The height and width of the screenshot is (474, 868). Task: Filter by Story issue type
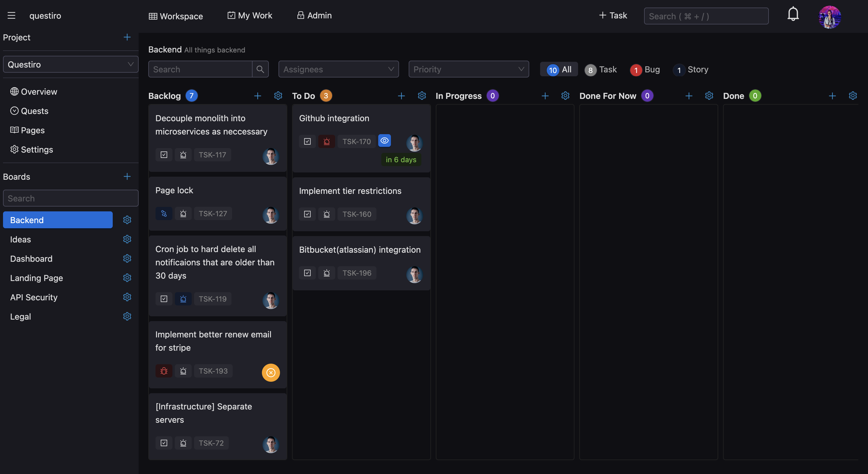(x=690, y=69)
